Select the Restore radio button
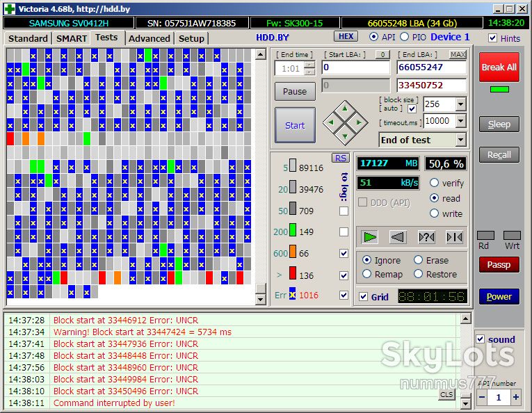This screenshot has height=413, width=532. tap(419, 274)
